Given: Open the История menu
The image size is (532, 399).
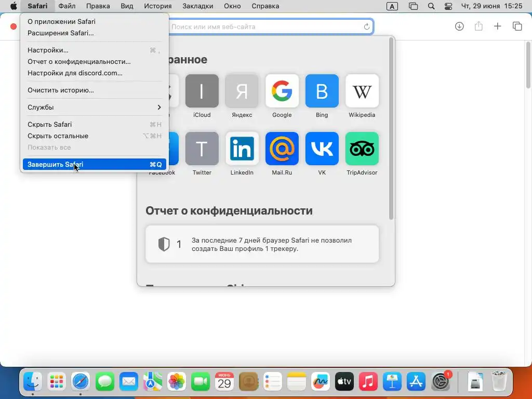Looking at the screenshot, I should point(158,6).
